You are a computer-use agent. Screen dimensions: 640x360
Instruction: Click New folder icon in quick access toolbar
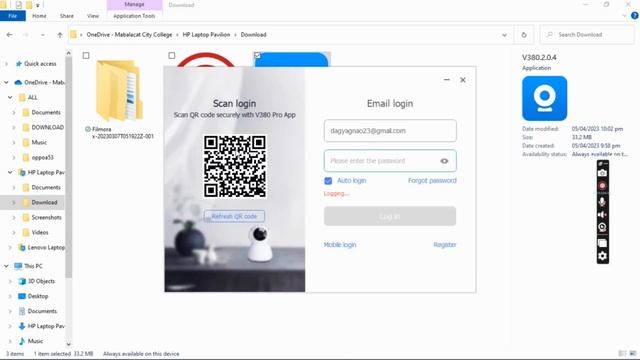(x=29, y=5)
